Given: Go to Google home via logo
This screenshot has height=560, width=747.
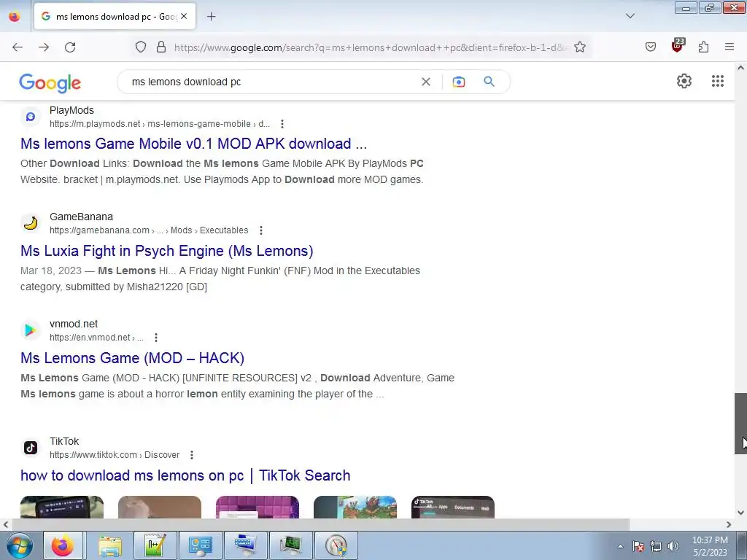Looking at the screenshot, I should pos(50,83).
